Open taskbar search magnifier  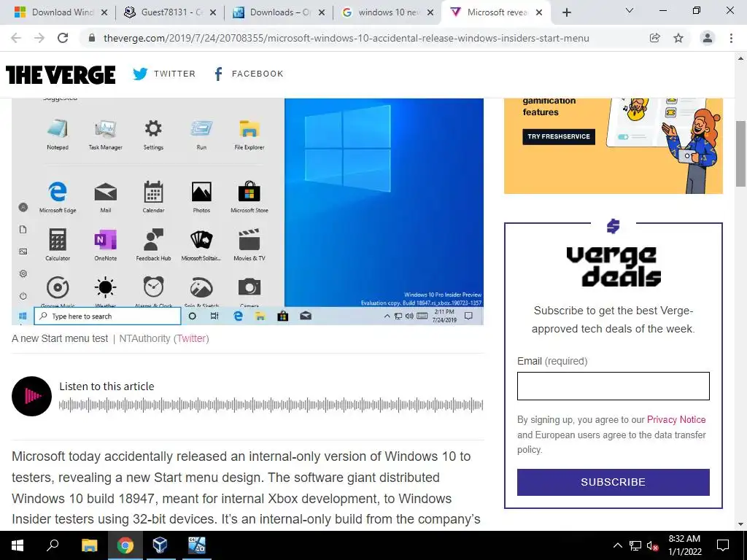coord(53,545)
